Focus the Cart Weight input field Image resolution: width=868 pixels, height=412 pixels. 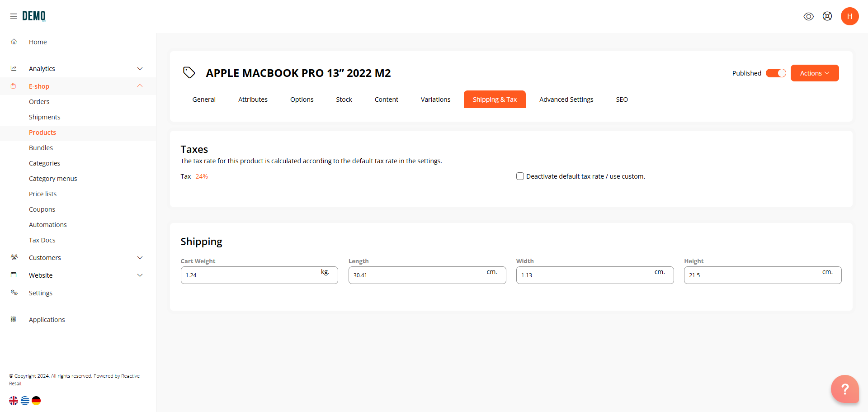259,275
